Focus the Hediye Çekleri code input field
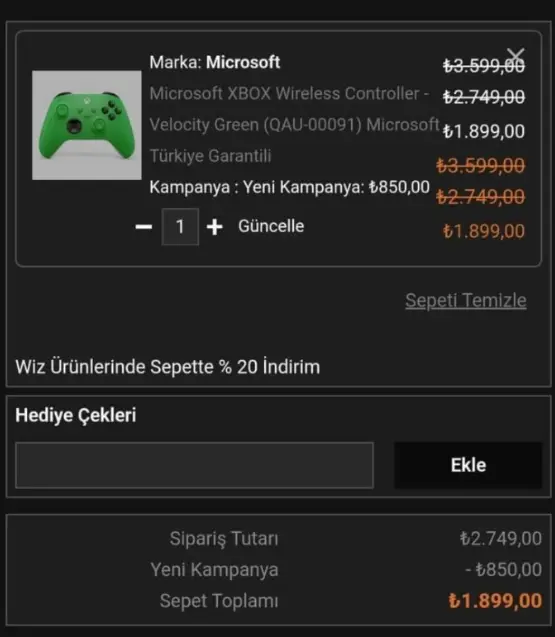555x637 pixels. (194, 465)
